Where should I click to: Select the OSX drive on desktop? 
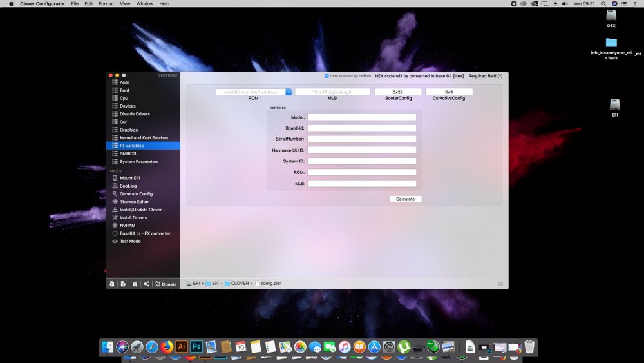coord(611,19)
